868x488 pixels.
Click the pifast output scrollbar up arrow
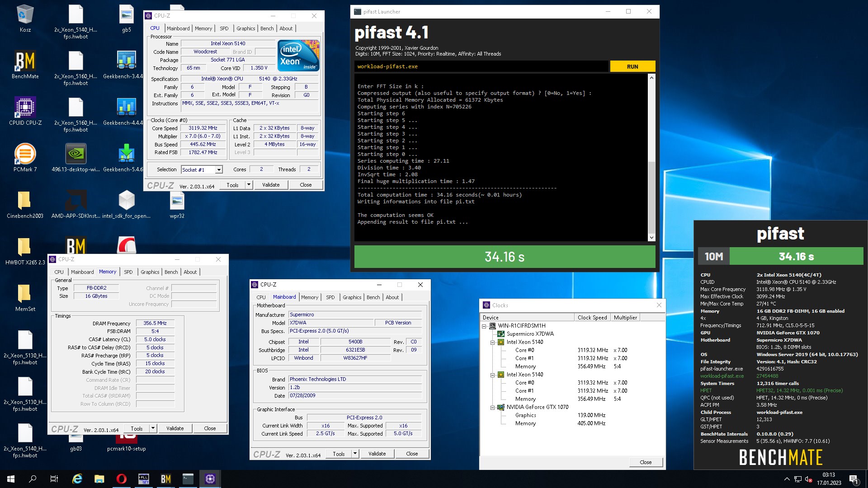[651, 78]
